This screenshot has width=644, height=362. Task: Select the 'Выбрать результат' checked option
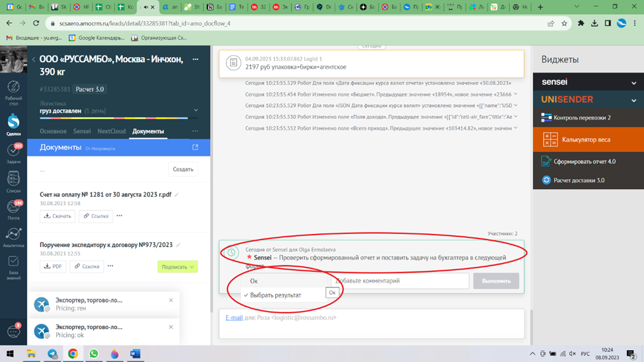pyautogui.click(x=275, y=295)
